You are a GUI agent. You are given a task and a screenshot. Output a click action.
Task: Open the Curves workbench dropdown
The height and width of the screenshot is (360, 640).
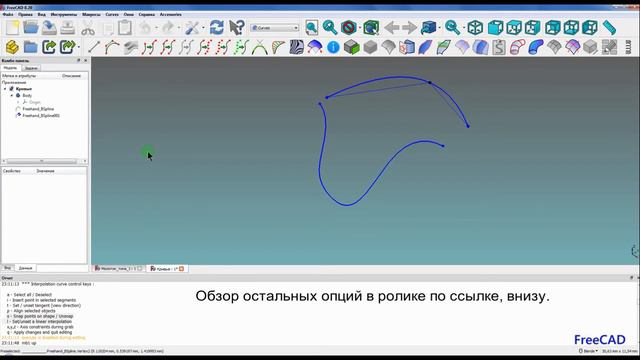pyautogui.click(x=275, y=28)
